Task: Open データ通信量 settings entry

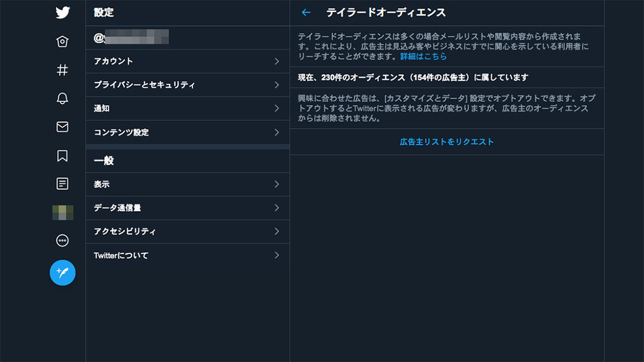Action: click(188, 208)
